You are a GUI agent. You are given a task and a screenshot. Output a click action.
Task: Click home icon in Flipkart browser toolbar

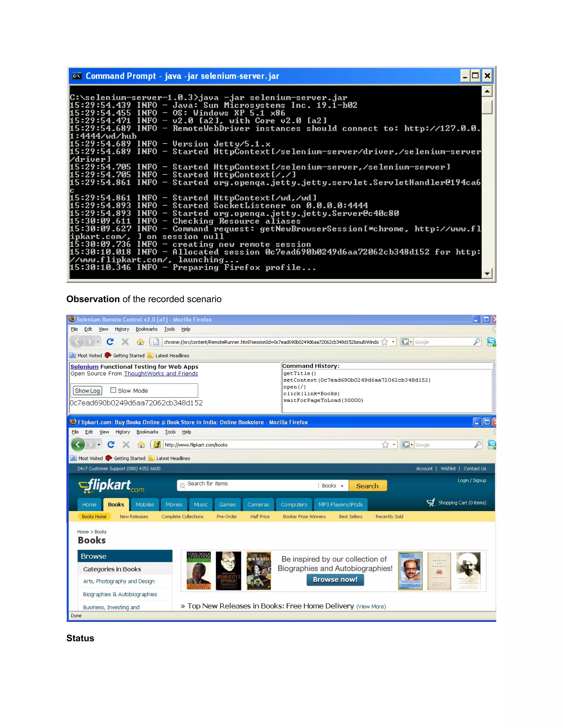tap(141, 445)
